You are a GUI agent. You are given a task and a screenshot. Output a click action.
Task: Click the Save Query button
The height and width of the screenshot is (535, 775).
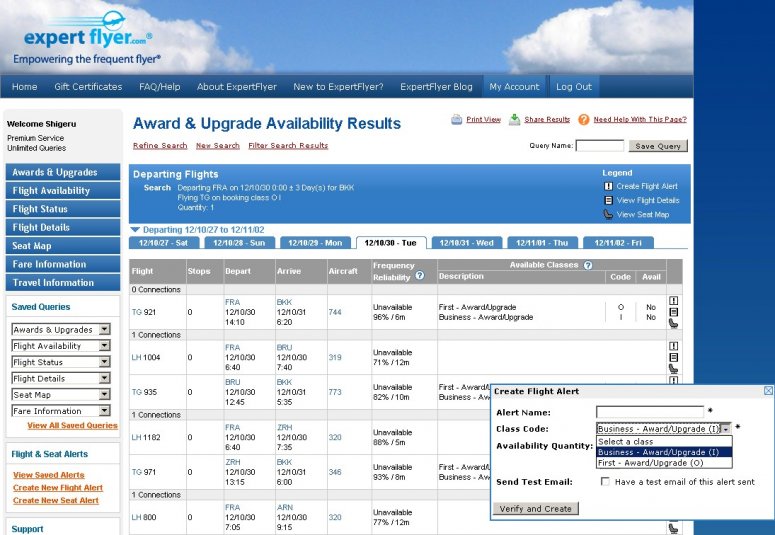point(658,146)
